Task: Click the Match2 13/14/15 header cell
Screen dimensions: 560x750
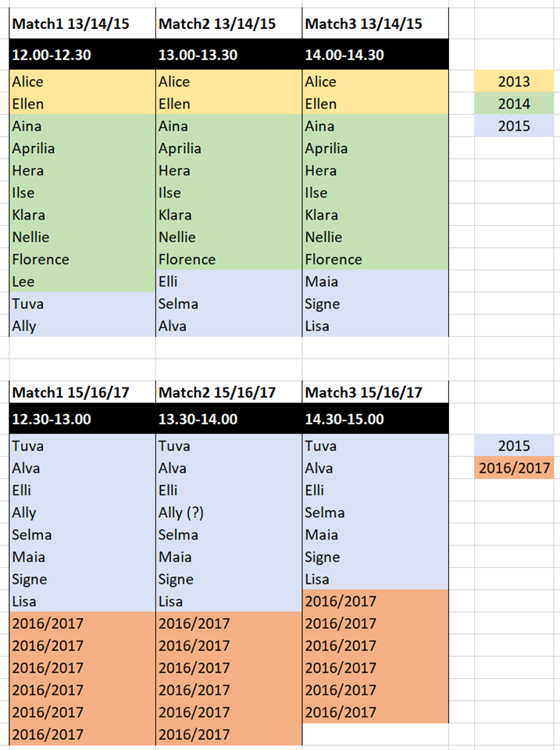Action: (228, 23)
